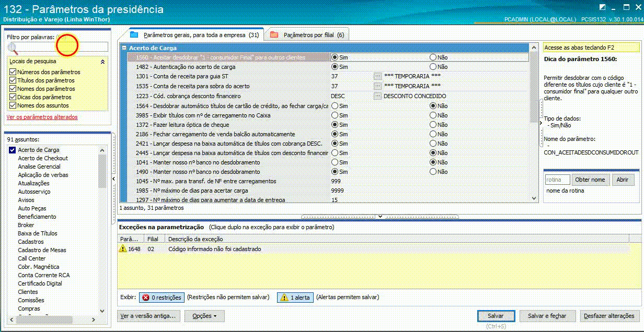Open the Ver os parâmetros alterados link
644x332 pixels.
pos(42,117)
